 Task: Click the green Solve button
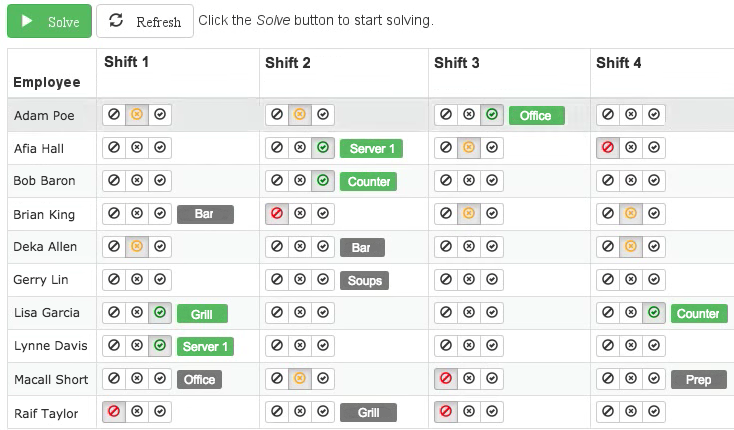coord(49,21)
